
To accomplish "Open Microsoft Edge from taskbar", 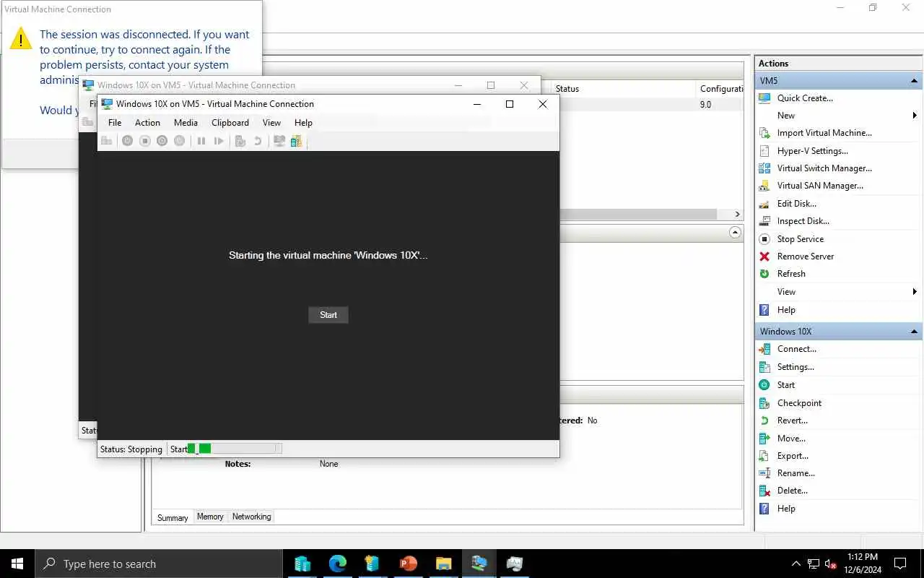I will click(x=337, y=564).
